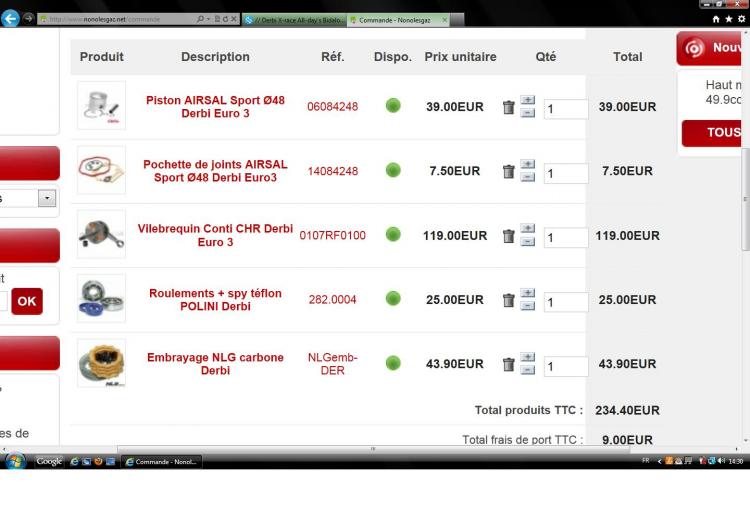The width and height of the screenshot is (750, 509).
Task: Close the Commande - Nonolesgaz tab
Action: (x=445, y=20)
